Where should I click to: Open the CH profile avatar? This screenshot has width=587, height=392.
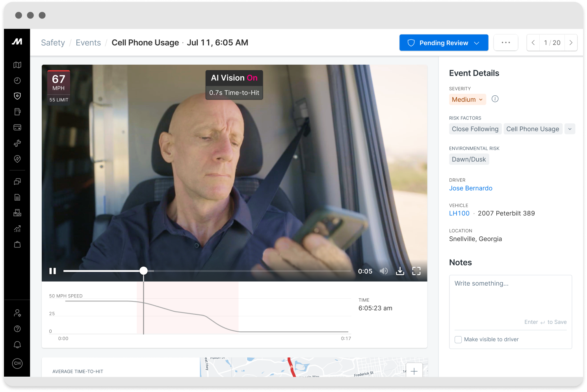[x=17, y=363]
